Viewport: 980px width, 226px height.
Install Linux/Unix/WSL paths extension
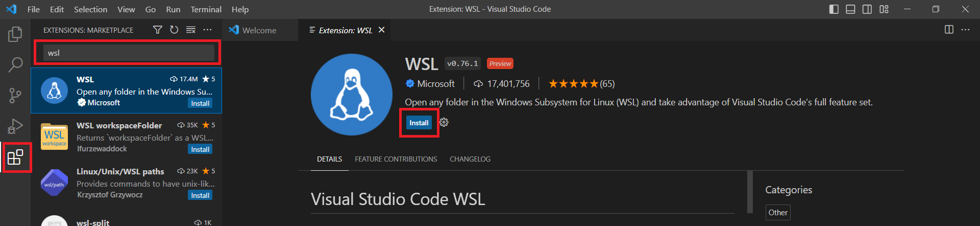[x=200, y=195]
